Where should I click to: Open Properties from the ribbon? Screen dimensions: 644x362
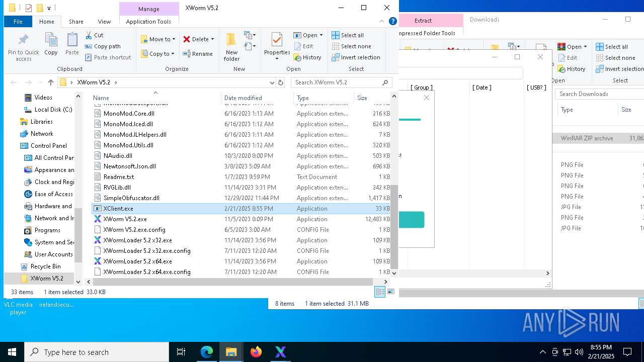tap(277, 45)
